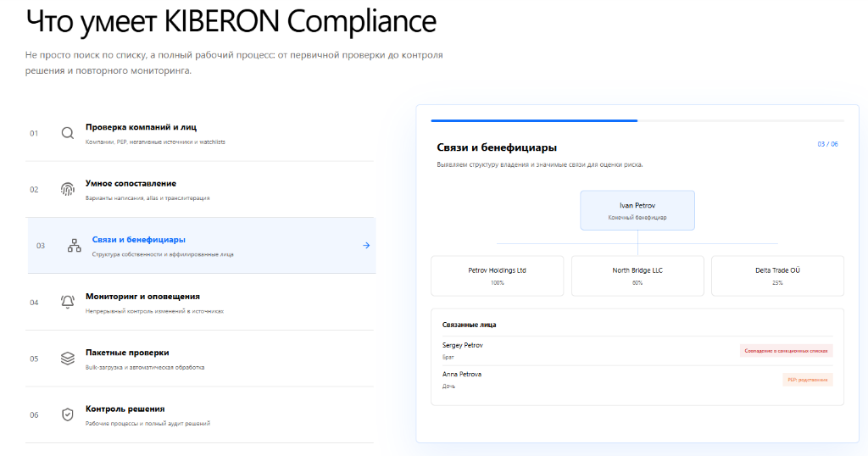Click the Структура собственности и аффилированные лица subtitle
The image size is (868, 456).
point(163,254)
